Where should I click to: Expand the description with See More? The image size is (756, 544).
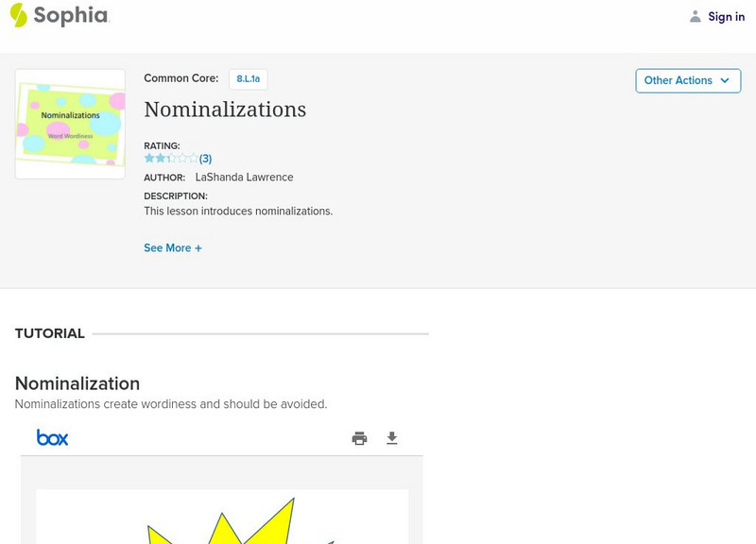[x=173, y=247]
